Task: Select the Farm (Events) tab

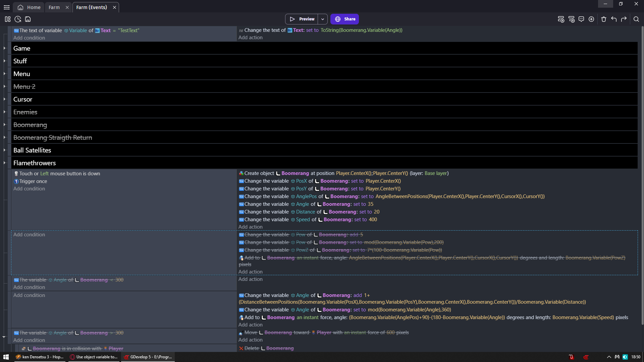Action: coord(92,7)
